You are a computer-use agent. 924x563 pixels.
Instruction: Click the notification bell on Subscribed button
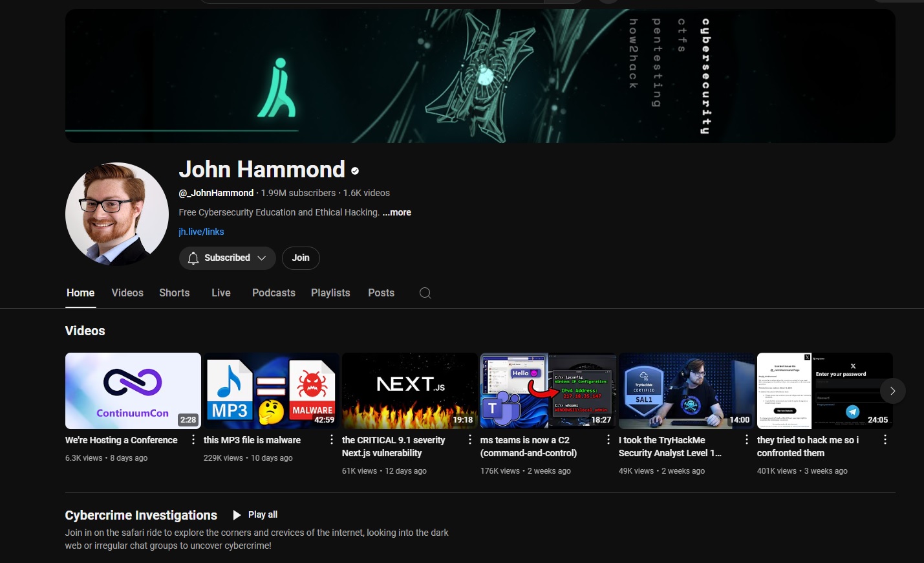click(193, 258)
